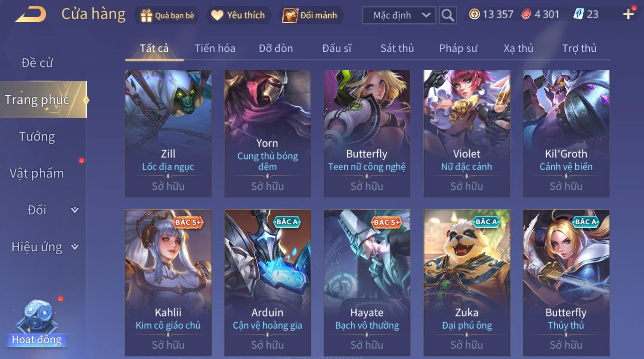Viewport: 644px width, 359px height.
Task: Go to the Tướng section
Action: pyautogui.click(x=37, y=136)
